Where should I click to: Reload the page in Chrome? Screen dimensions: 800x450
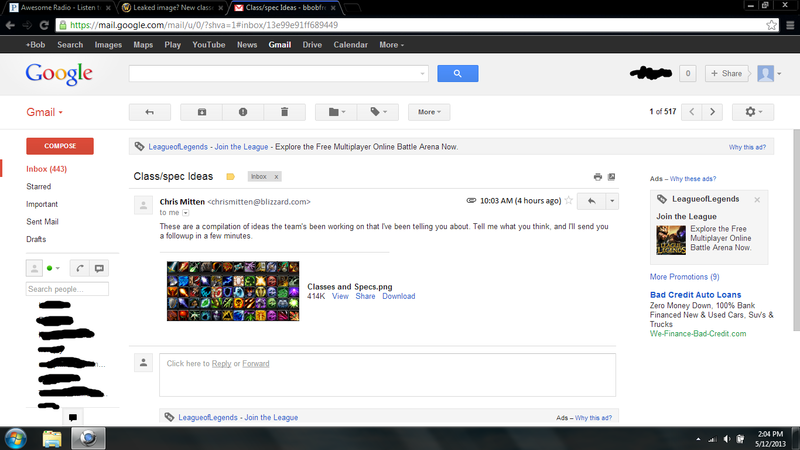pos(44,25)
